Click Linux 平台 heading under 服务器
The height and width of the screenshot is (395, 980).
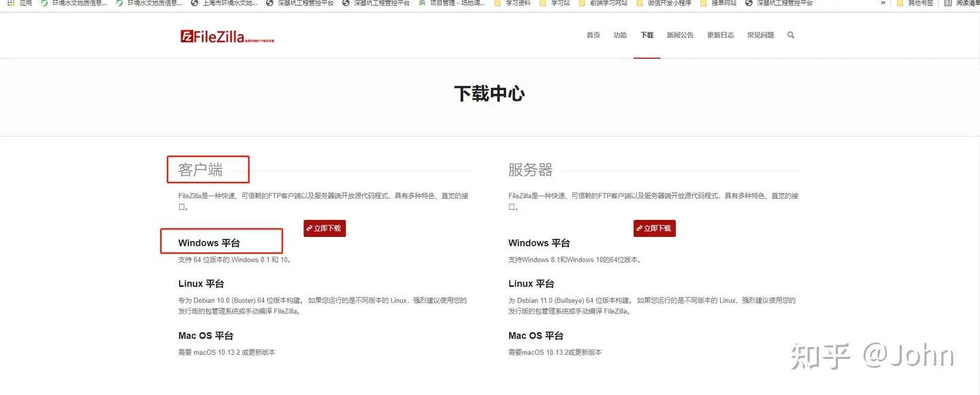pos(531,283)
